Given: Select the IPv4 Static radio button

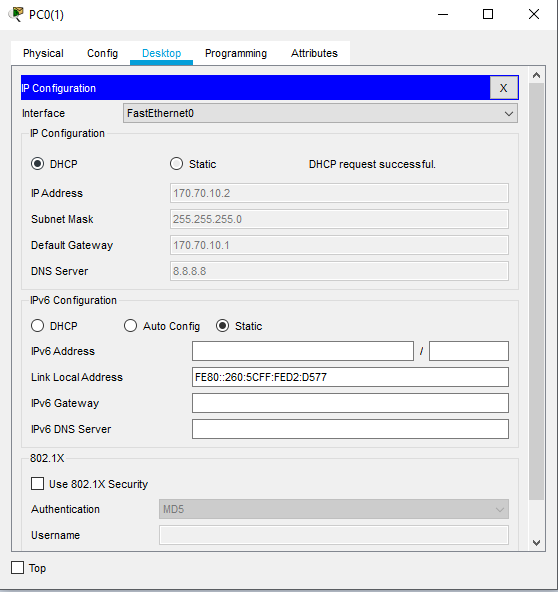Looking at the screenshot, I should (x=176, y=164).
